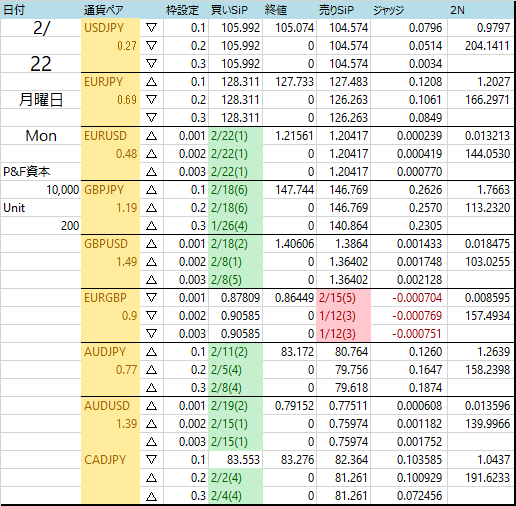This screenshot has height=506, width=516.
Task: Click up triangle in AUDUSD 0.003 row
Action: (151, 442)
